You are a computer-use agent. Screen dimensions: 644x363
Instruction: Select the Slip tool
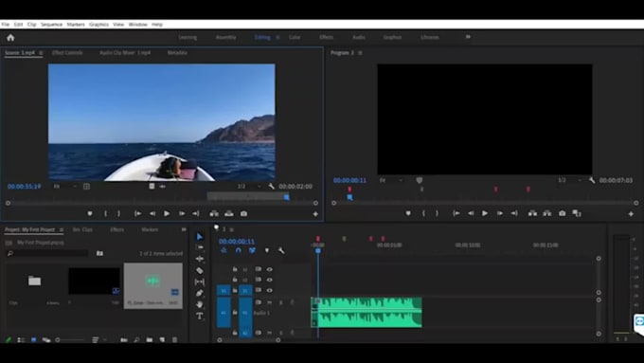[x=199, y=281]
